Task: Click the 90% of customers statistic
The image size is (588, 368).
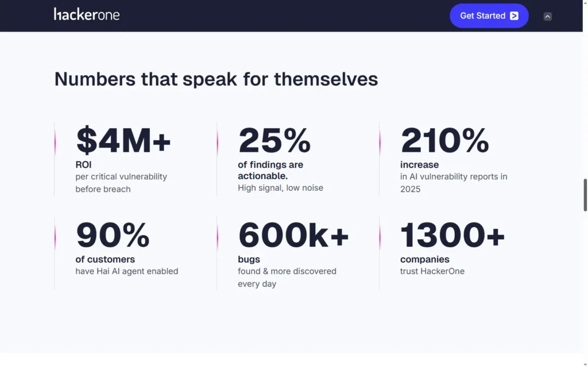Action: pyautogui.click(x=113, y=235)
